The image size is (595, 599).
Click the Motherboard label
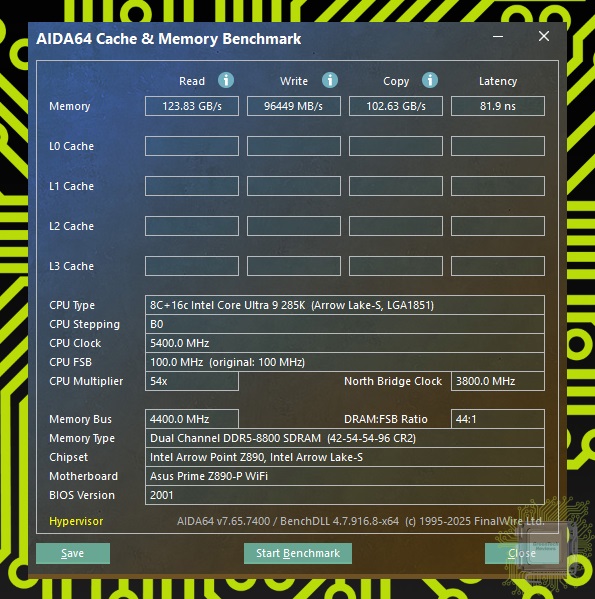point(83,476)
